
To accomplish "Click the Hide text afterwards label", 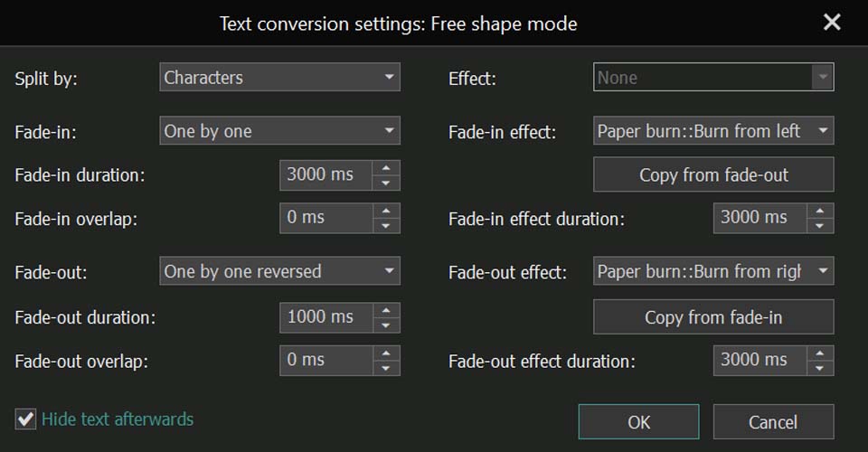I will pyautogui.click(x=118, y=419).
